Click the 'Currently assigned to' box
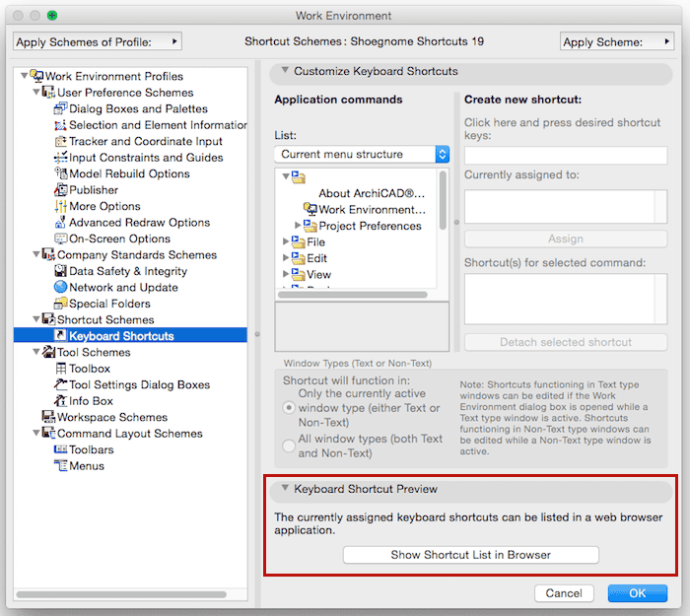Image resolution: width=690 pixels, height=616 pixels. 566,206
